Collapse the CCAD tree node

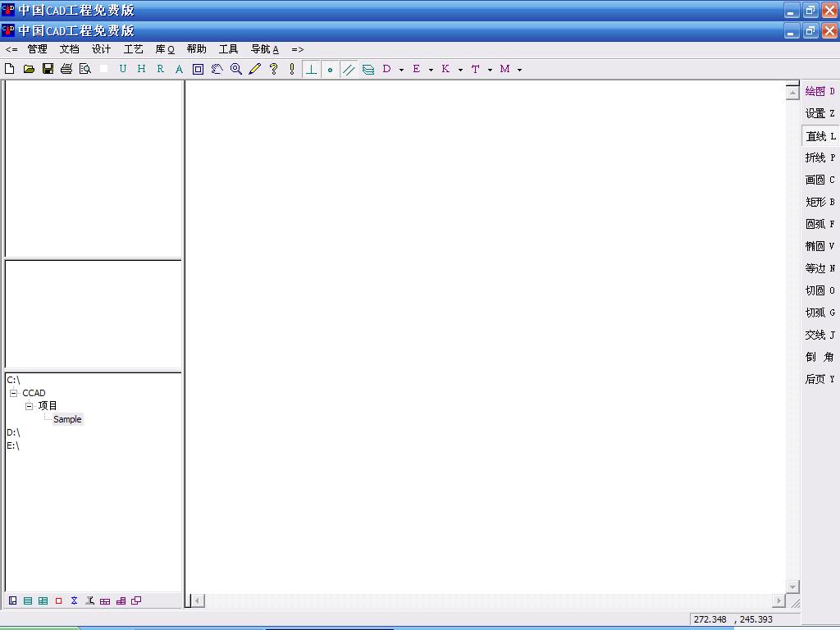14,393
